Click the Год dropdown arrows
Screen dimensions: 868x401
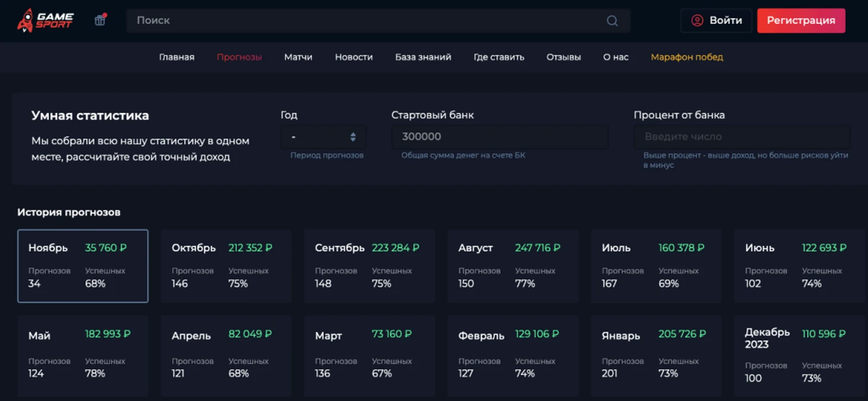353,137
